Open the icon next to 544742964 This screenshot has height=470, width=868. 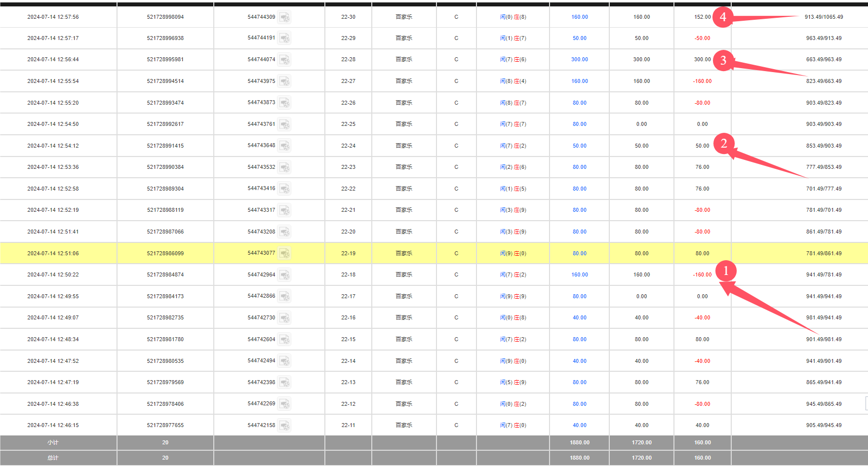tap(284, 275)
